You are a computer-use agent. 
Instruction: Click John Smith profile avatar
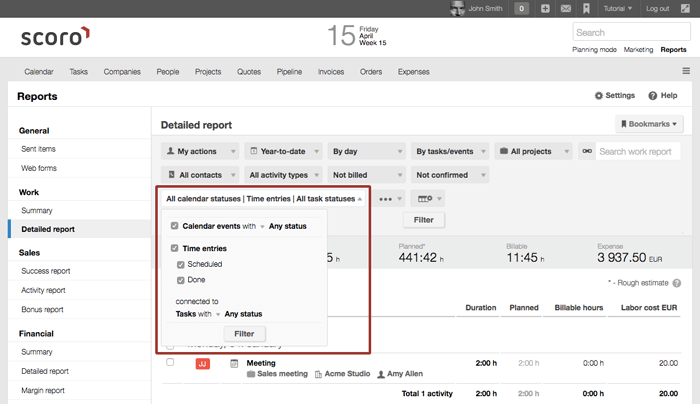tap(457, 8)
